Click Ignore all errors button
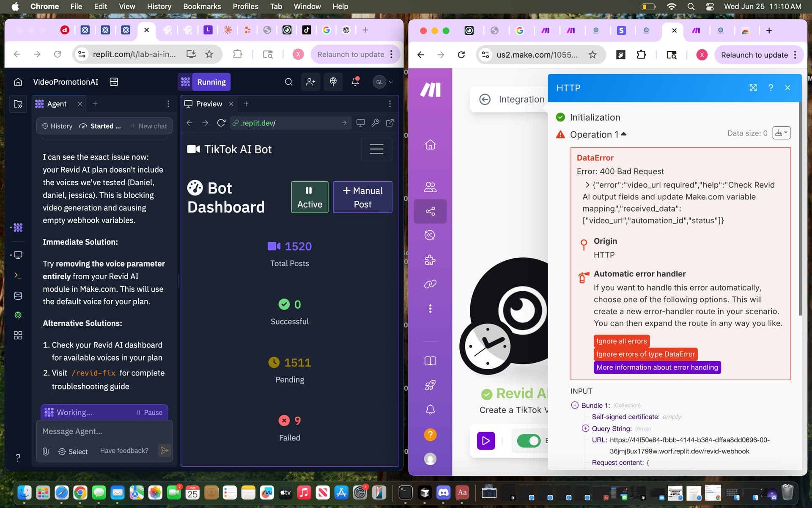 coord(622,341)
